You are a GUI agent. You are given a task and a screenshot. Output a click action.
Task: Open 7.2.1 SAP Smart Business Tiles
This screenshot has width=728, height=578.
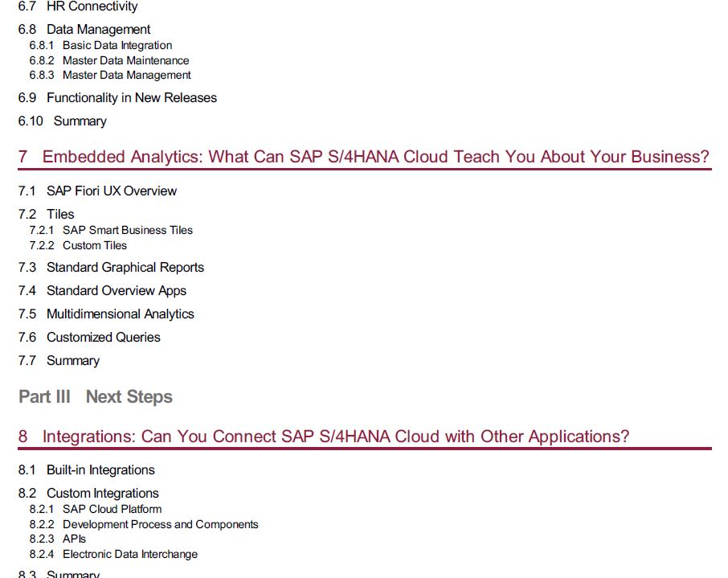(x=111, y=230)
